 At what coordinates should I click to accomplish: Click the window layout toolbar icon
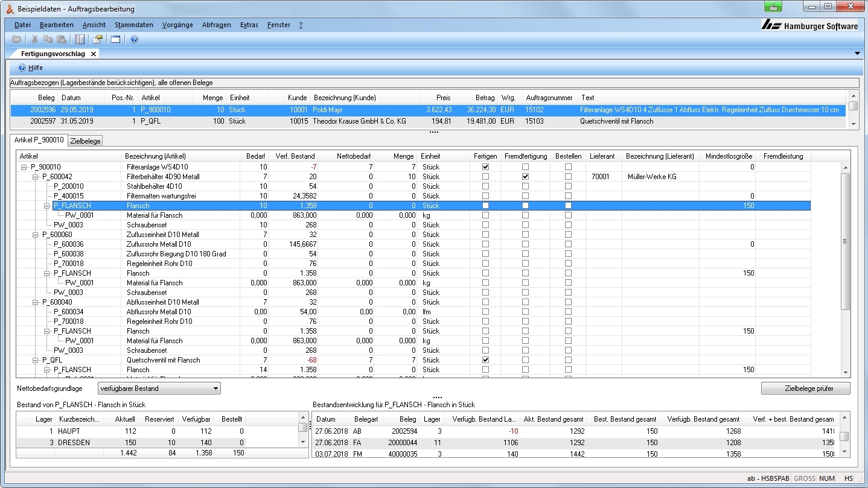[x=115, y=39]
